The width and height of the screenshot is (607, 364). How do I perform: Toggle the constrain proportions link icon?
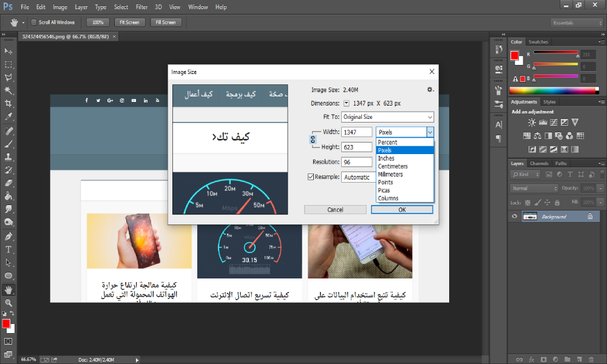click(313, 140)
